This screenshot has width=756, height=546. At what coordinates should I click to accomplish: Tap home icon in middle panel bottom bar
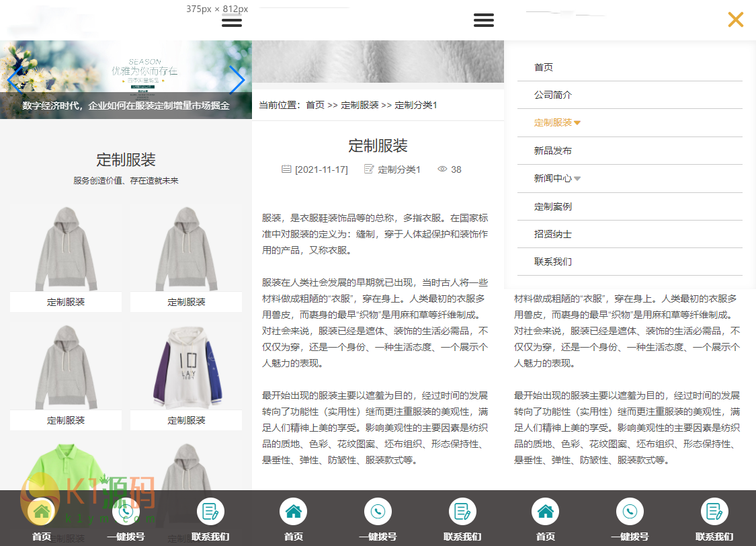[x=294, y=511]
